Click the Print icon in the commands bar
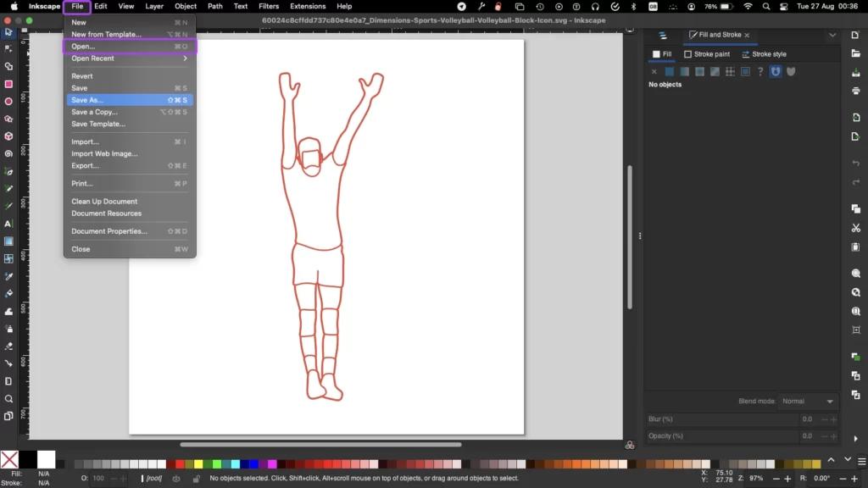The width and height of the screenshot is (868, 488). (x=856, y=91)
